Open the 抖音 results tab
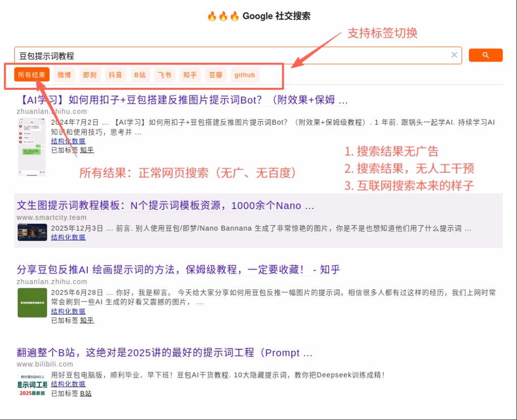 coord(116,75)
